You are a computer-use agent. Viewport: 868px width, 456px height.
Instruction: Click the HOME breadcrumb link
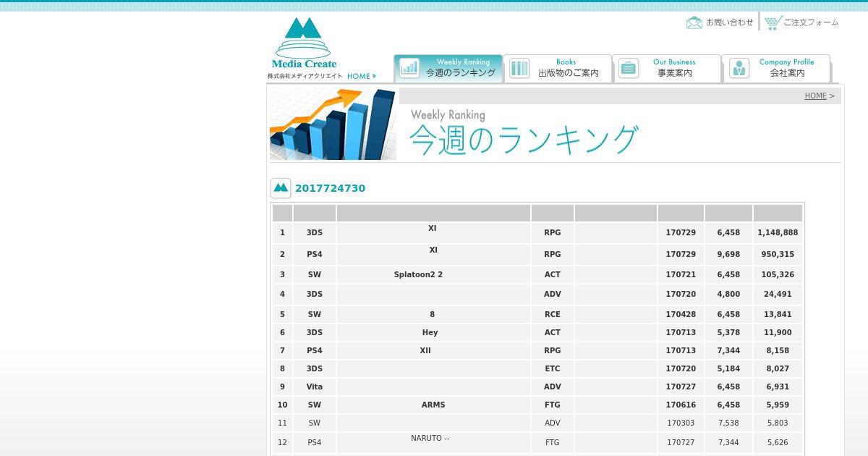815,96
